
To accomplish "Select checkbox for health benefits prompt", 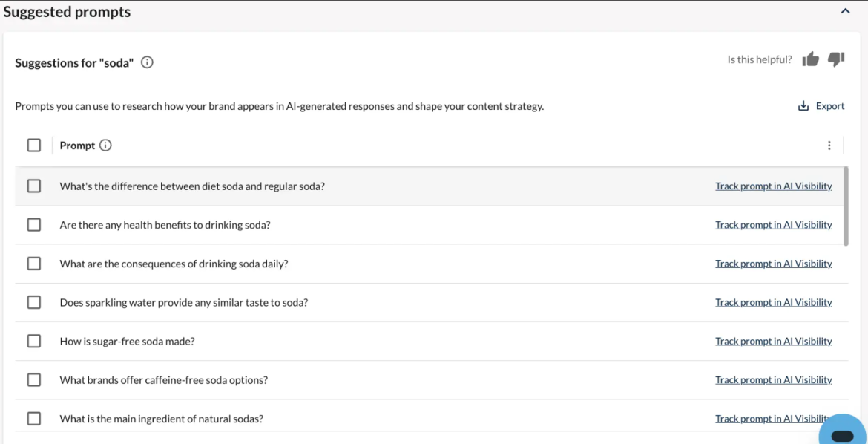I will coord(34,225).
